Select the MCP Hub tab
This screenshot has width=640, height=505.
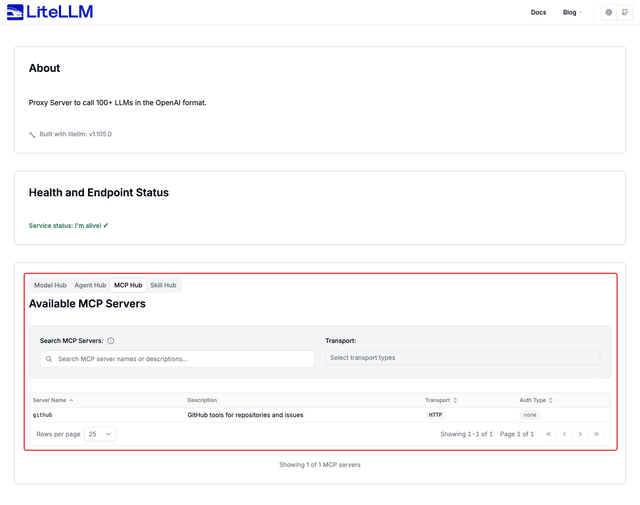tap(128, 285)
